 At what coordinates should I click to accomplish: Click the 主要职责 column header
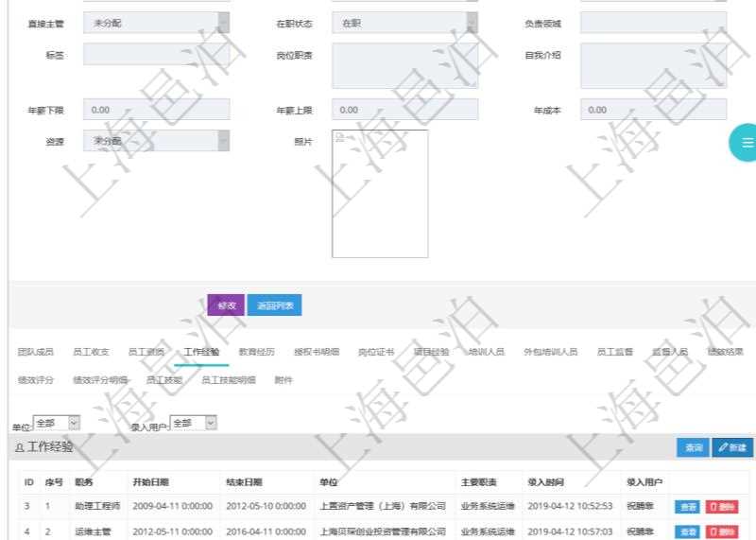[479, 481]
